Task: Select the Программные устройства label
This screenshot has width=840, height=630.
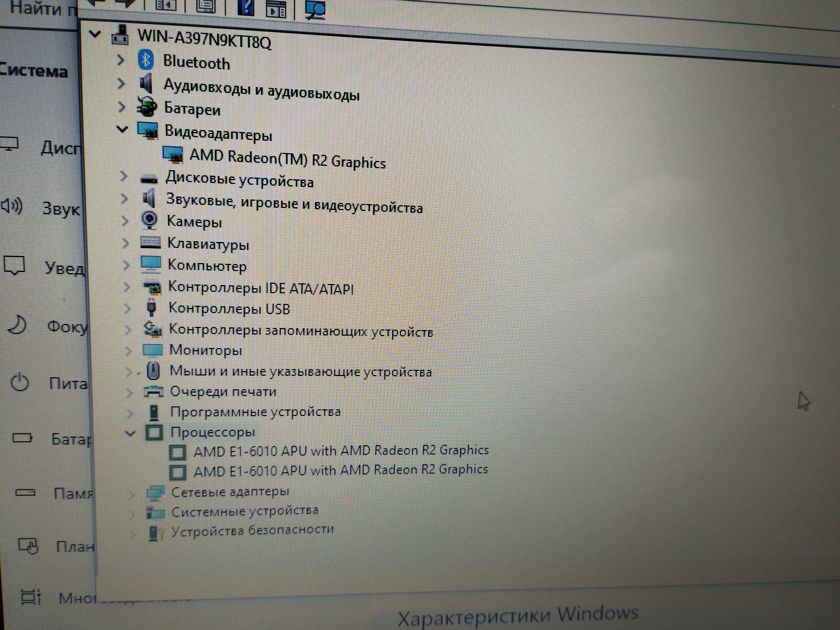Action: pyautogui.click(x=255, y=412)
